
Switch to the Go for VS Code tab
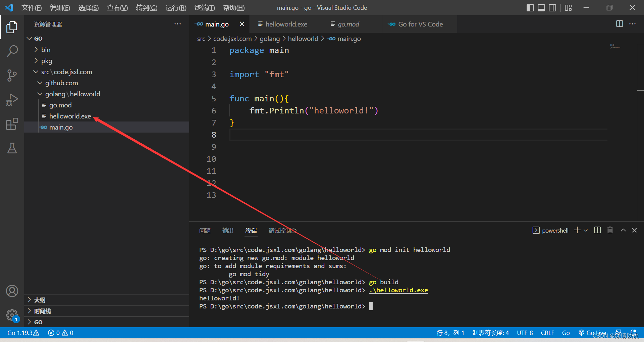point(420,24)
